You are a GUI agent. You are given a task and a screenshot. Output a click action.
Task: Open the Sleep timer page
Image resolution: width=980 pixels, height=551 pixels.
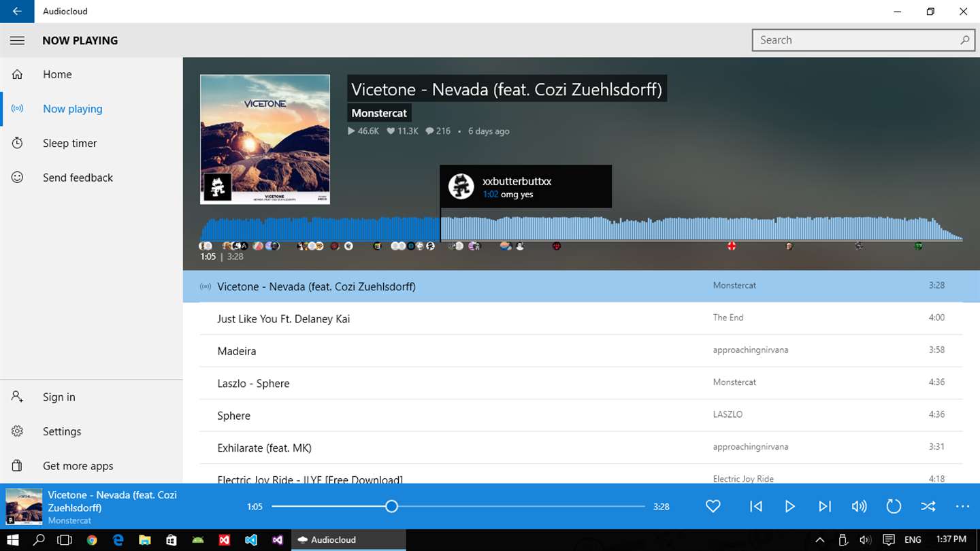tap(91, 143)
